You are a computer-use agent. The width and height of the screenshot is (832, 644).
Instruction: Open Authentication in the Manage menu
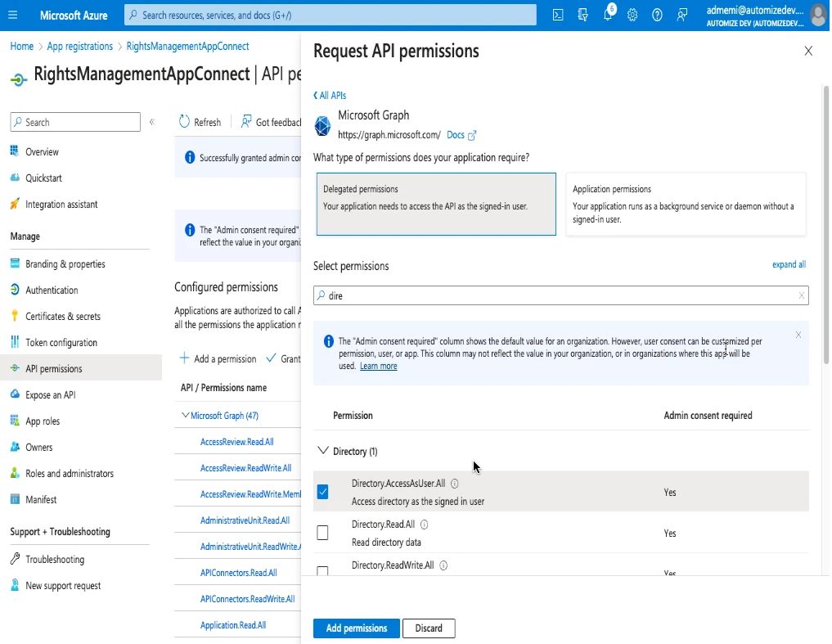(52, 290)
